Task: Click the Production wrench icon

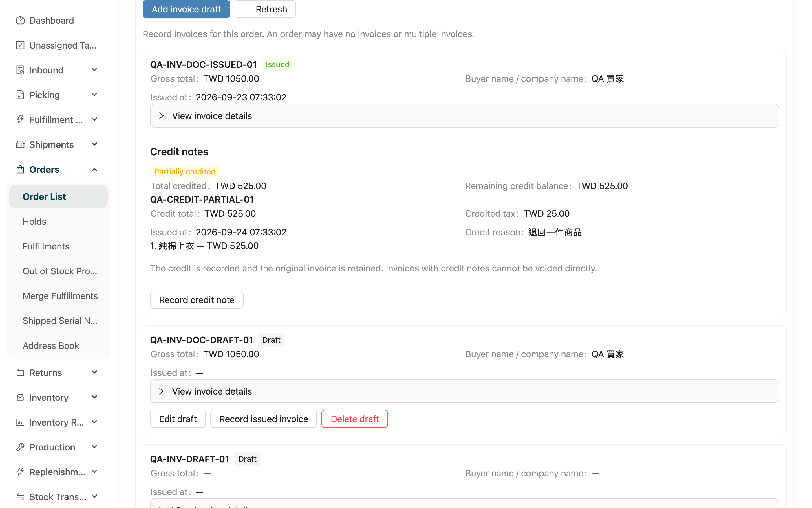Action: click(20, 447)
